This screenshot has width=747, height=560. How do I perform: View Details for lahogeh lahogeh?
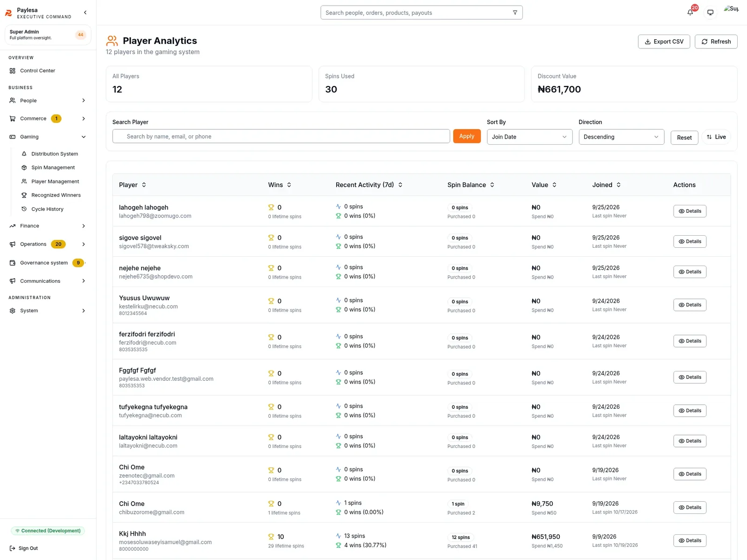tap(690, 211)
